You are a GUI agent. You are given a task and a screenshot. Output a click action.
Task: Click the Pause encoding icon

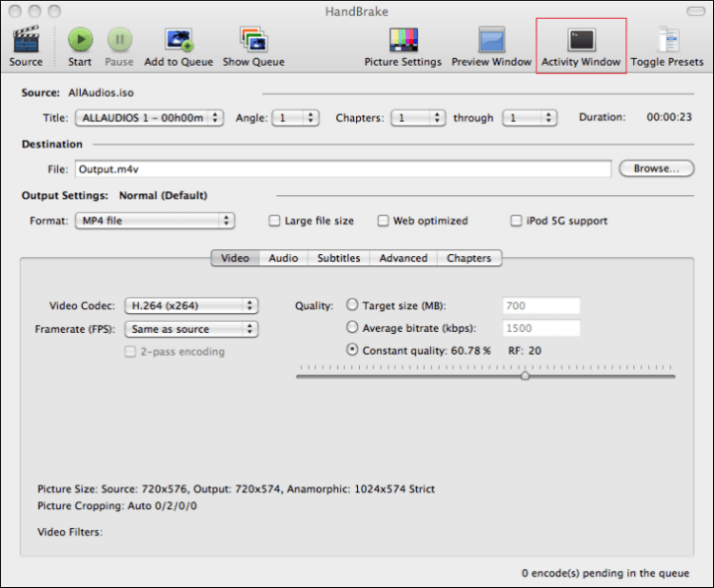tap(119, 40)
